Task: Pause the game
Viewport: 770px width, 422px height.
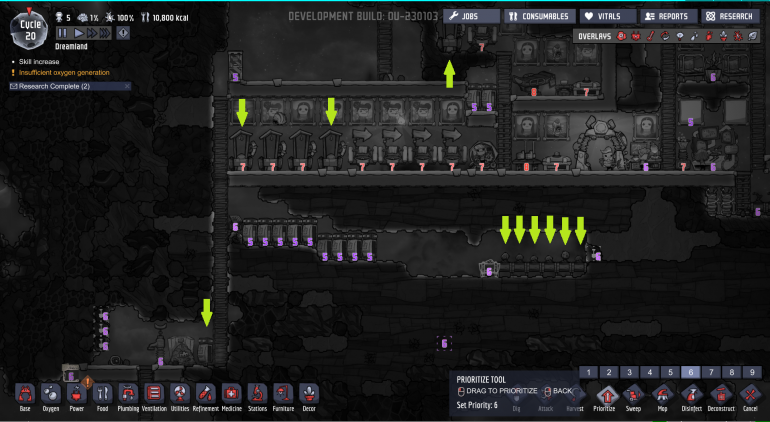Action: (62, 33)
